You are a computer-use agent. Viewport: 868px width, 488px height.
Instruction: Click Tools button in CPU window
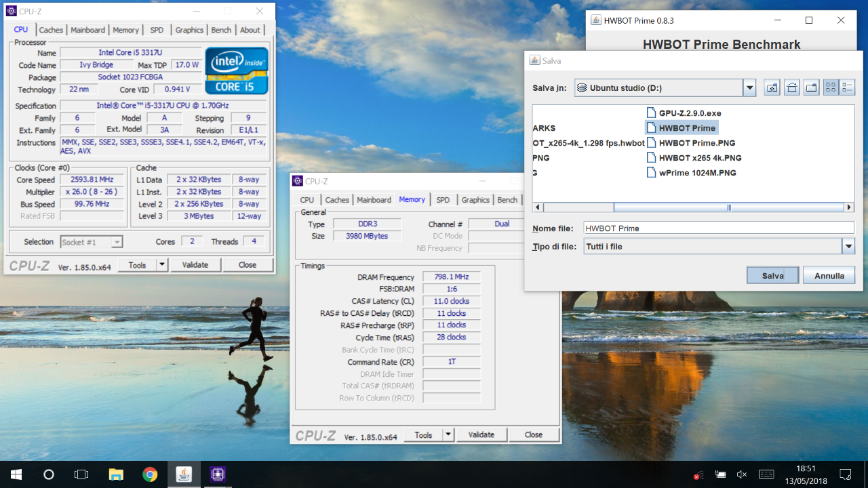click(x=137, y=265)
